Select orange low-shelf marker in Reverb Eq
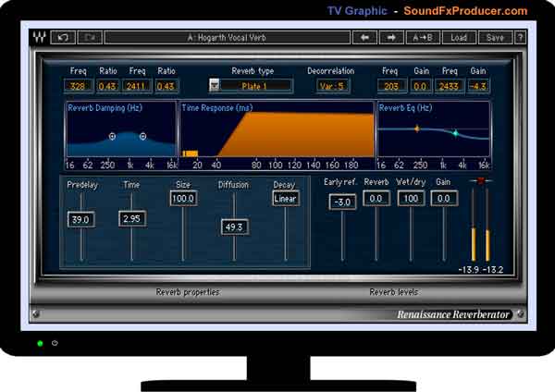Image resolution: width=555 pixels, height=392 pixels. pyautogui.click(x=417, y=129)
